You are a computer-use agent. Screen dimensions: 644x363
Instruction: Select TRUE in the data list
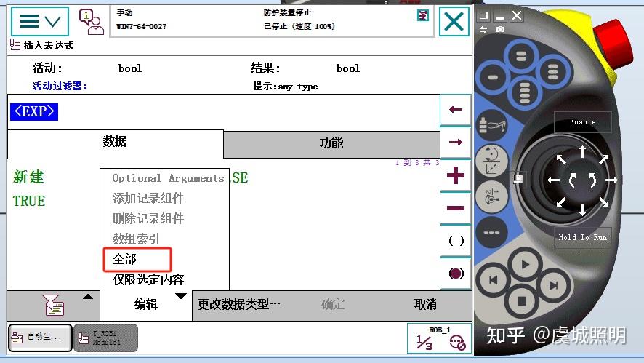(x=29, y=201)
